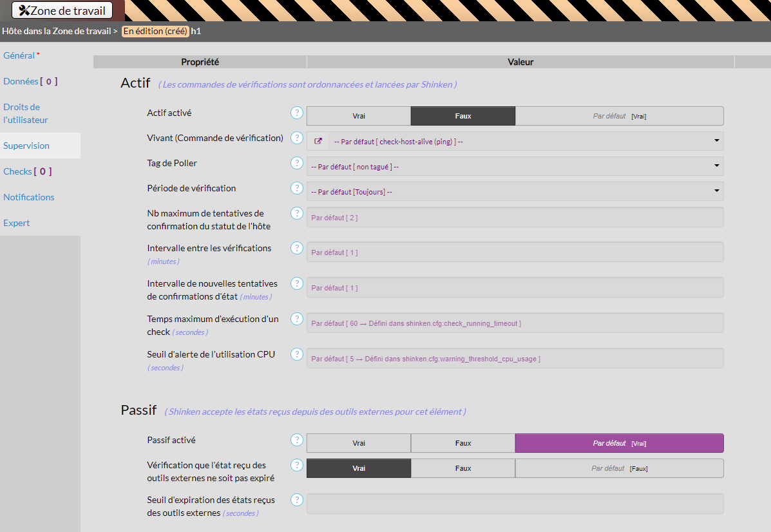The height and width of the screenshot is (532, 771).
Task: Open the Expert tab
Action: coord(17,223)
